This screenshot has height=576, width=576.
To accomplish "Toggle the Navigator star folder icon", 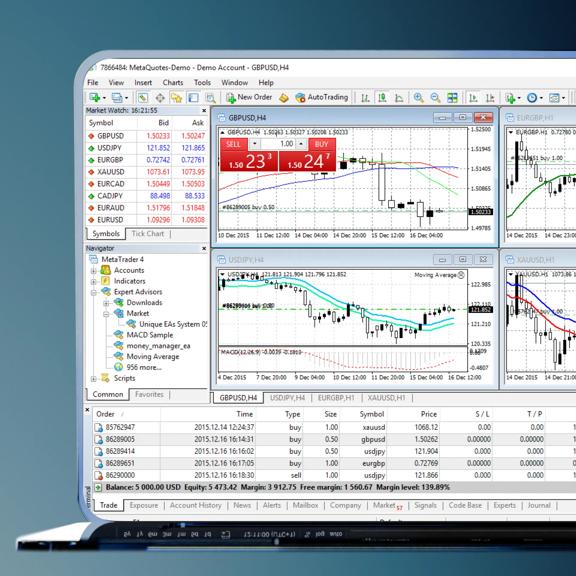I will (176, 98).
